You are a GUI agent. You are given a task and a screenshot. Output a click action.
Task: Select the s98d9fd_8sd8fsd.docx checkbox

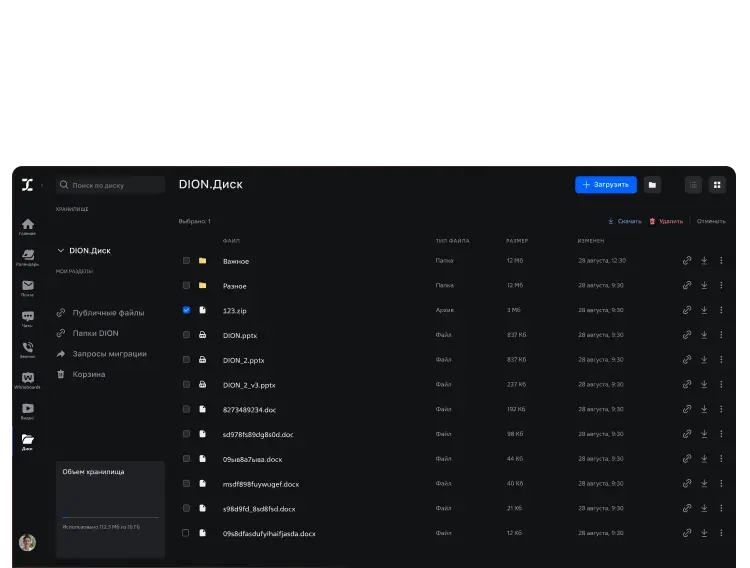tap(186, 508)
